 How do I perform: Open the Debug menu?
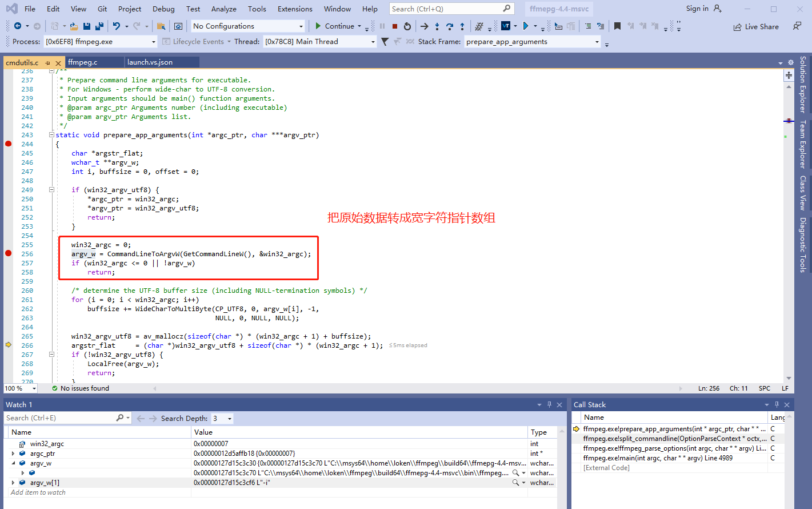click(x=163, y=9)
